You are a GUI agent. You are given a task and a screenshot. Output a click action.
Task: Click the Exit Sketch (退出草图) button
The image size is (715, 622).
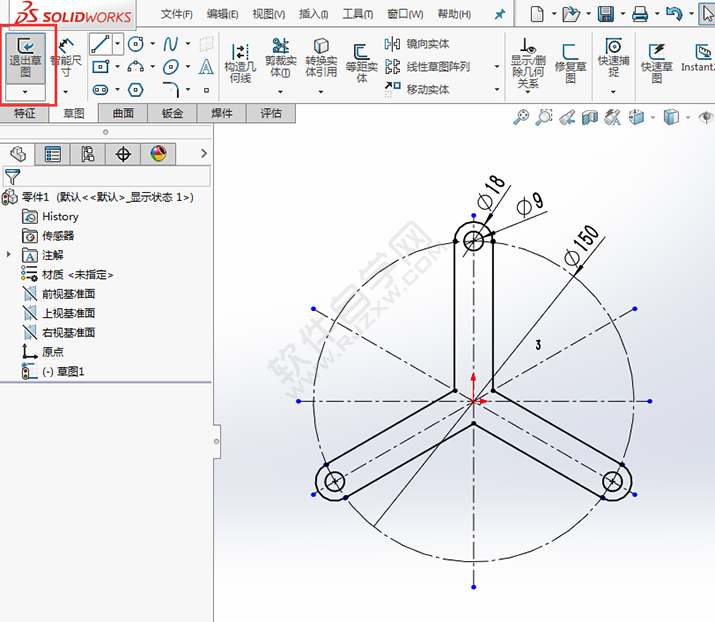click(26, 58)
